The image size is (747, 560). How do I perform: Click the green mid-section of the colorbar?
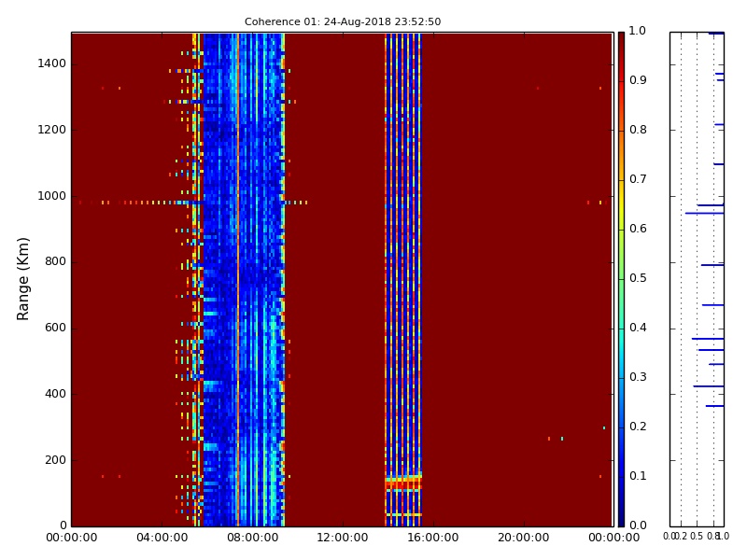[x=621, y=279]
